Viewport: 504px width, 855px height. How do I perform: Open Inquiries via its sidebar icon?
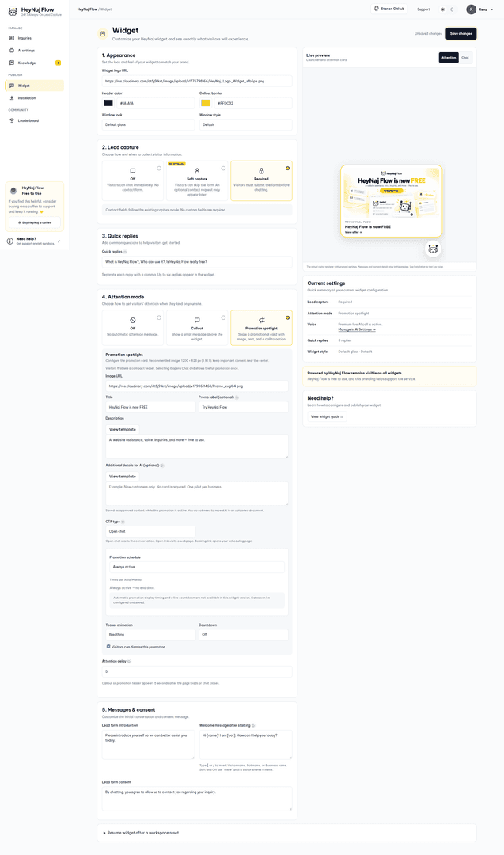tap(12, 38)
